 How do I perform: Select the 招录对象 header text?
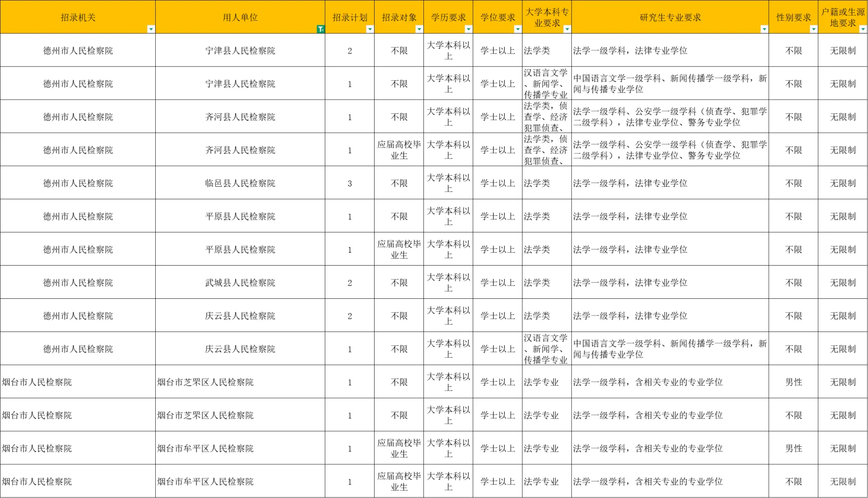tap(399, 18)
